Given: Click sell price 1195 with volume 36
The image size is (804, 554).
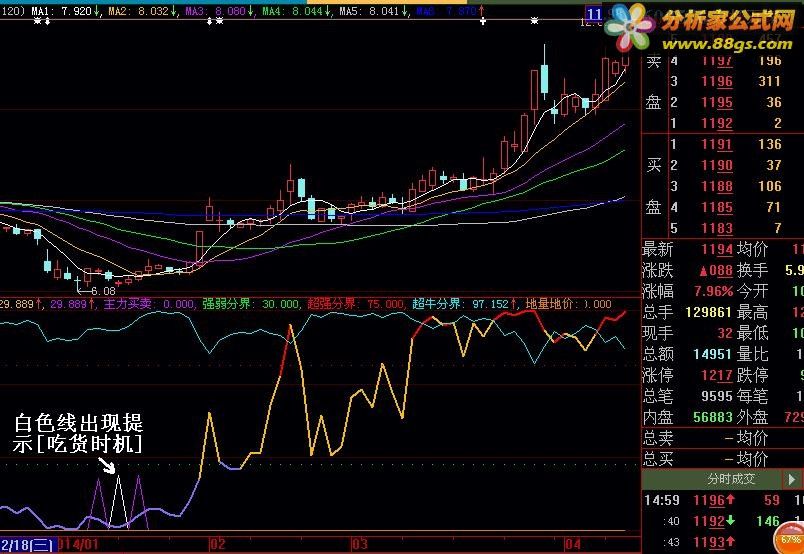Looking at the screenshot, I should pyautogui.click(x=717, y=102).
